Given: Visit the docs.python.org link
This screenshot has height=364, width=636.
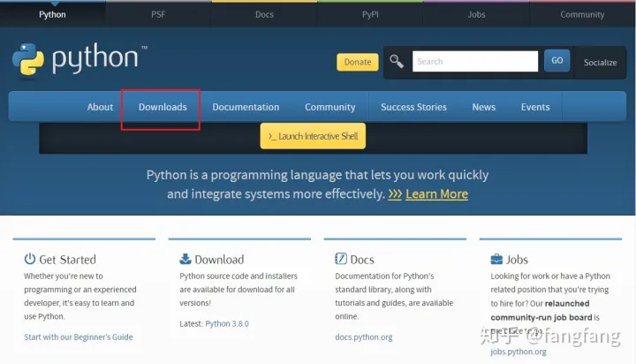Looking at the screenshot, I should click(x=364, y=337).
